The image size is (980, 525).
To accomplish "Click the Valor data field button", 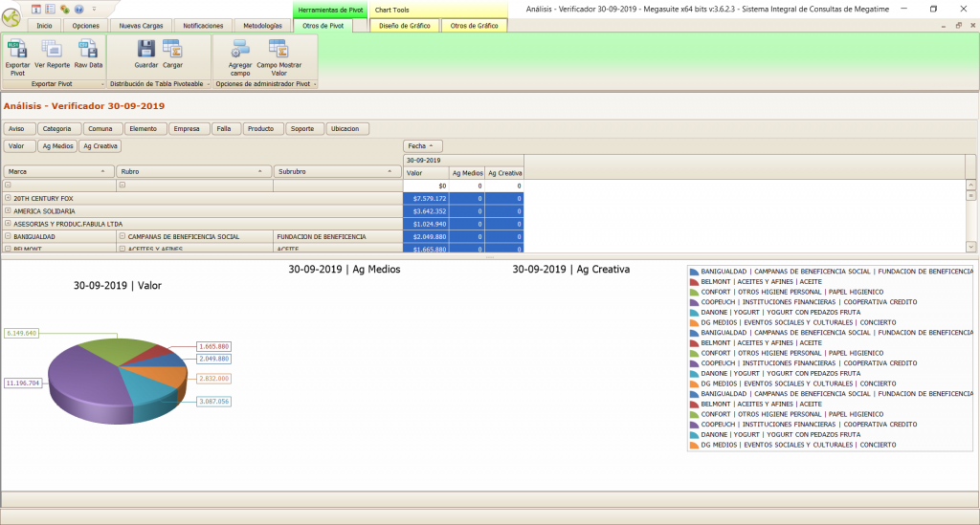I will click(19, 146).
